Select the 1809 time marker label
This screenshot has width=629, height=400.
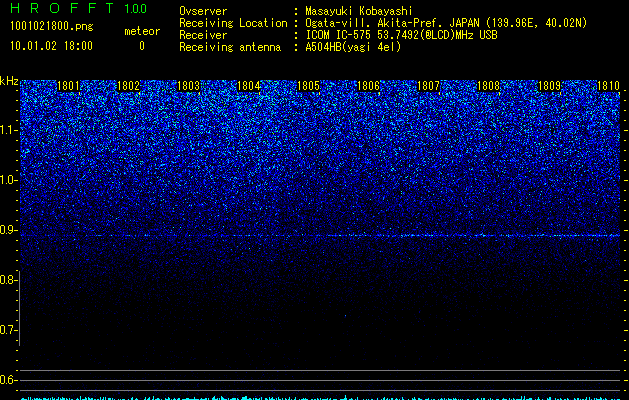[x=549, y=86]
